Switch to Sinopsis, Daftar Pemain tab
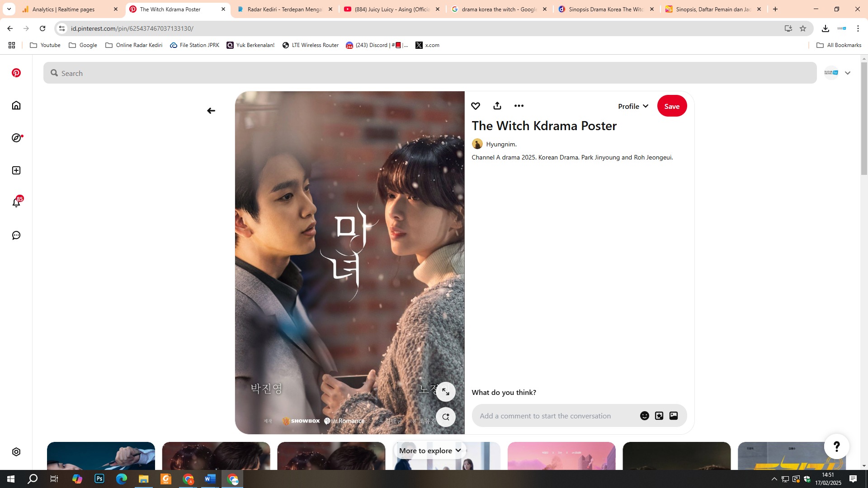 [713, 9]
